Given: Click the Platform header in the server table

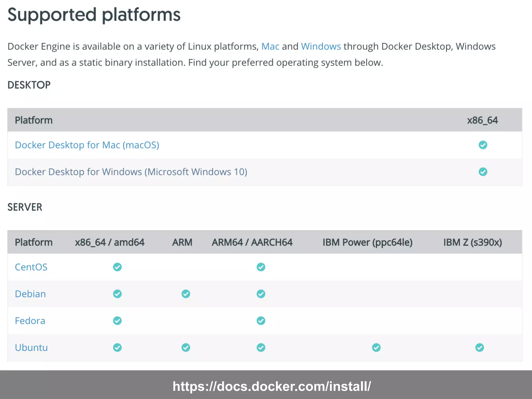Looking at the screenshot, I should click(34, 242).
